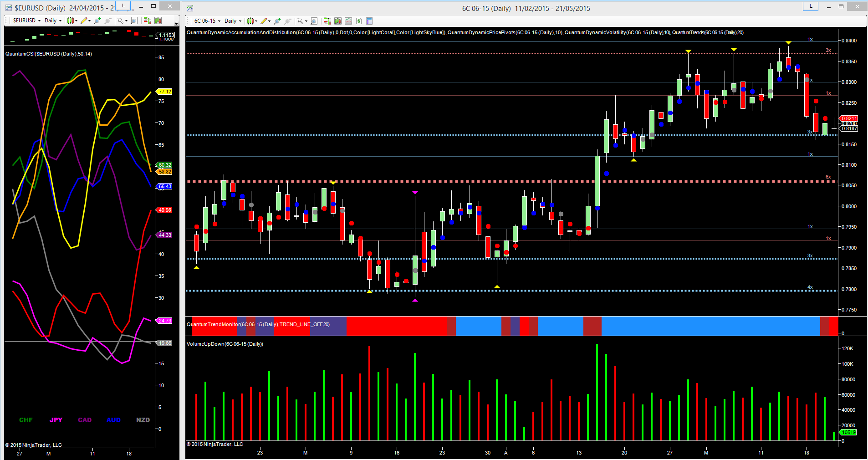
Task: Open the $EURUSD instrument dropdown
Action: (27, 20)
